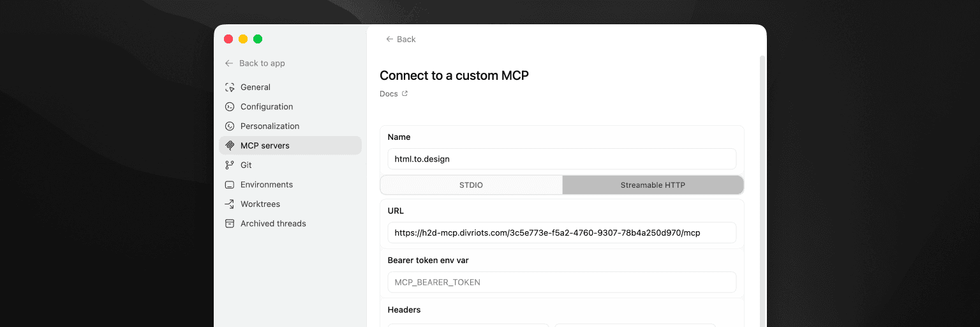Click the Personalization icon in sidebar
Image resolution: width=980 pixels, height=327 pixels.
click(x=230, y=126)
